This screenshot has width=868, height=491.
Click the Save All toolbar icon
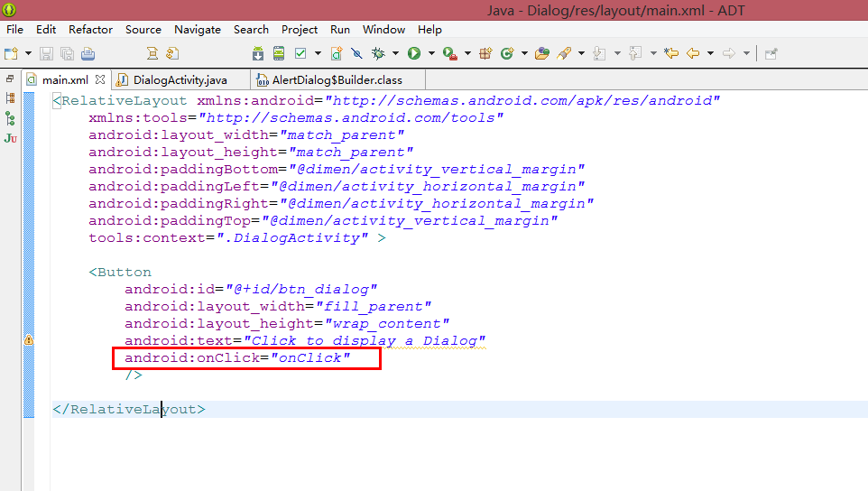pos(67,53)
